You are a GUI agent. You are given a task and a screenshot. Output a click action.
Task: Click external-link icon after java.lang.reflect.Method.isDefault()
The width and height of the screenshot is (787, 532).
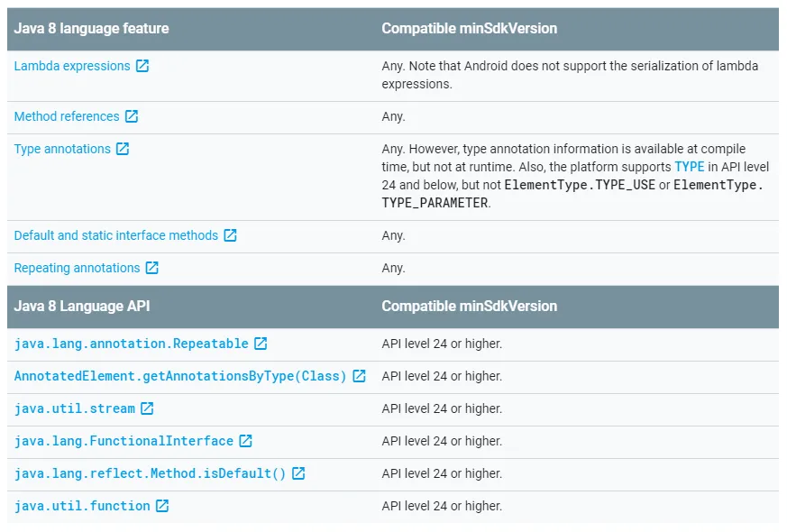click(298, 473)
